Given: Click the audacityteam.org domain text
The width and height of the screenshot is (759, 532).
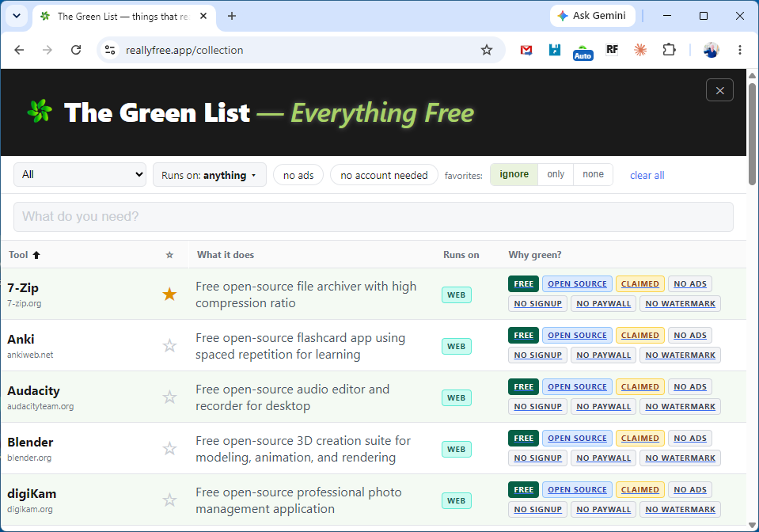Looking at the screenshot, I should pyautogui.click(x=40, y=406).
